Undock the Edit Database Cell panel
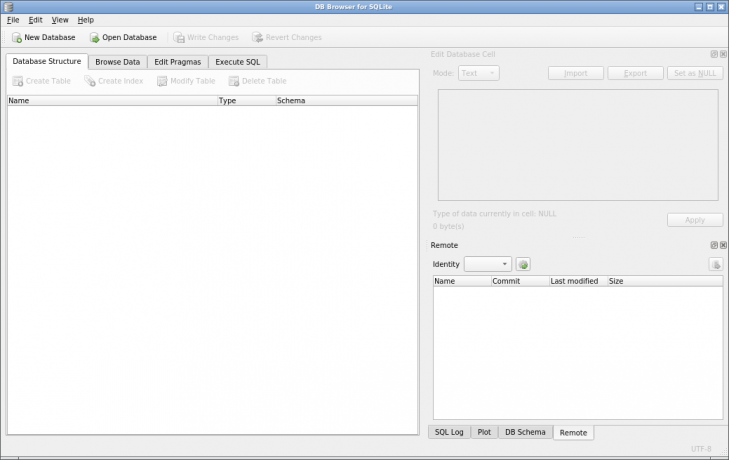729x460 pixels. [714, 54]
